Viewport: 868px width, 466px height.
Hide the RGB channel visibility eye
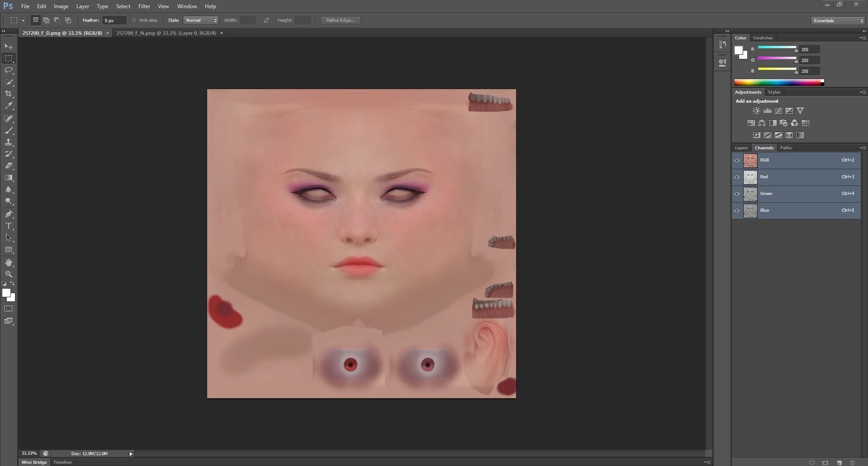click(737, 160)
